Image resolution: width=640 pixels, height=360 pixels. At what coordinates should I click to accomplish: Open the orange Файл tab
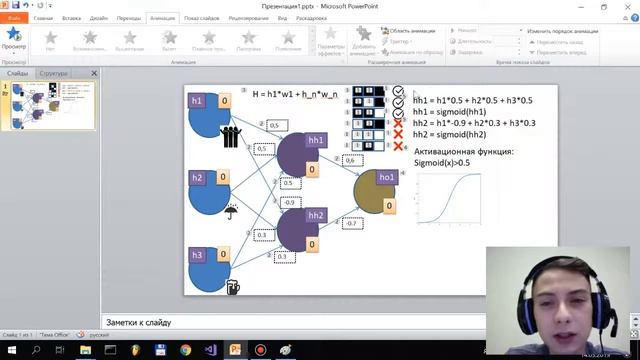[x=14, y=18]
